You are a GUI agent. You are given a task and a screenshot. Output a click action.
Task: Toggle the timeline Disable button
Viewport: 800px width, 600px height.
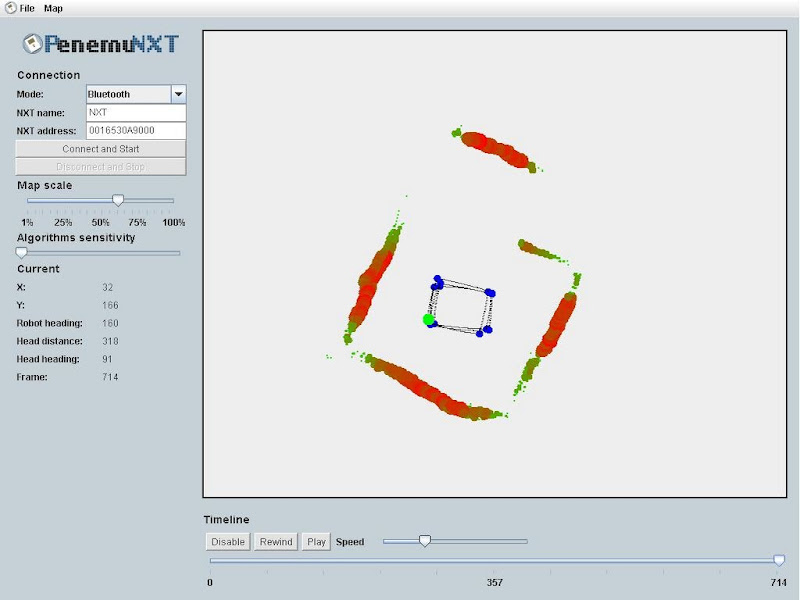pos(227,542)
